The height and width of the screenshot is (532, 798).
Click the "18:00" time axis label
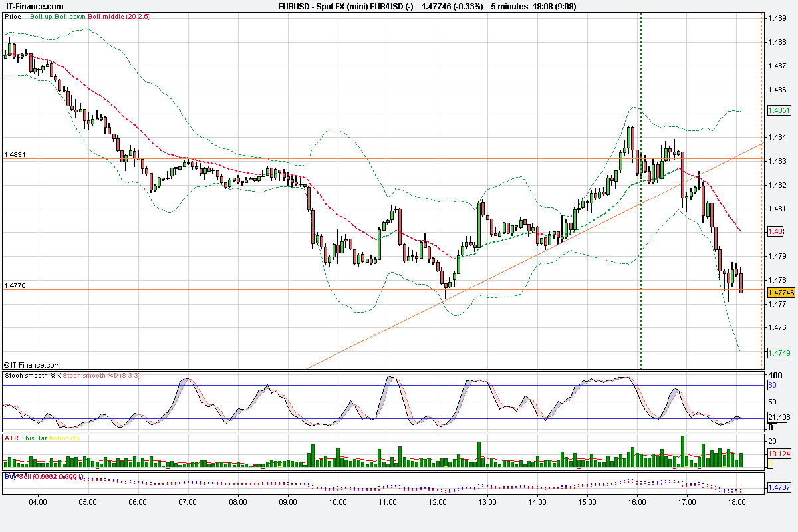pyautogui.click(x=737, y=501)
